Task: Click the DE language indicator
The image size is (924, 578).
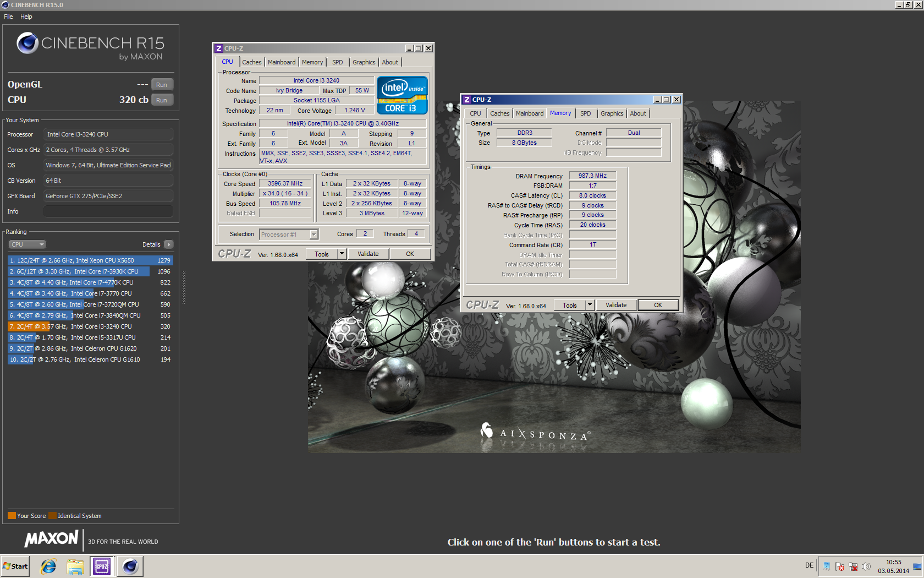Action: (809, 565)
